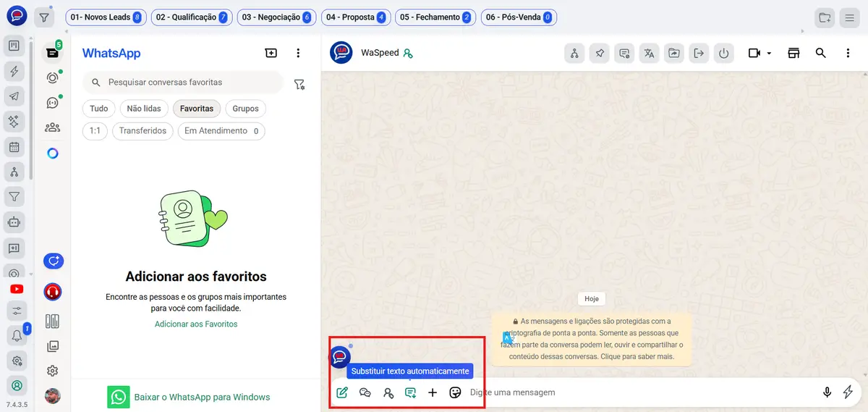Click the Adicionar aos Favoritos link
Screen dimensions: 868x412
(x=196, y=324)
